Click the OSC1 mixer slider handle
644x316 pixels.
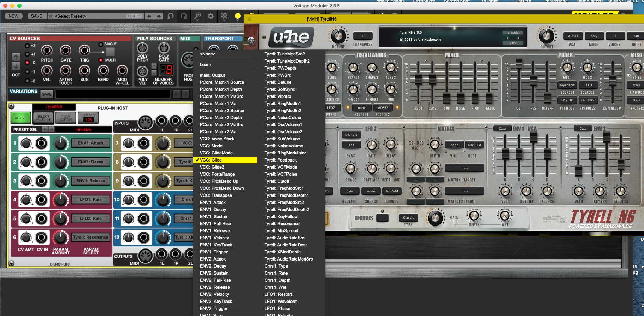[x=418, y=78]
